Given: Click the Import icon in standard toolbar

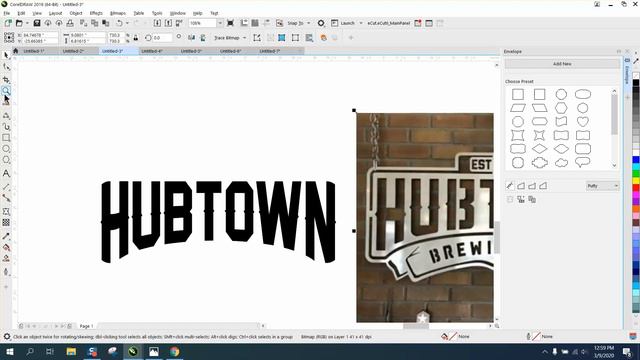Looking at the screenshot, I should pyautogui.click(x=157, y=23).
